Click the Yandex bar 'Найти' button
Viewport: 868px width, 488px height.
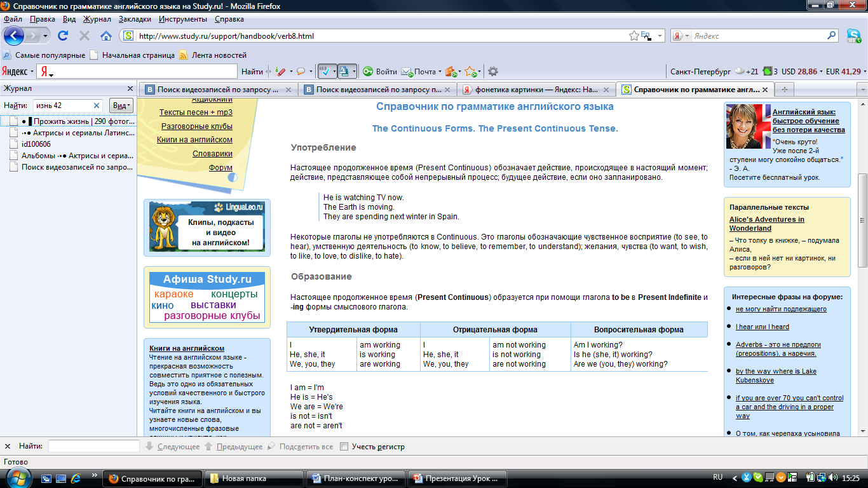pyautogui.click(x=252, y=72)
